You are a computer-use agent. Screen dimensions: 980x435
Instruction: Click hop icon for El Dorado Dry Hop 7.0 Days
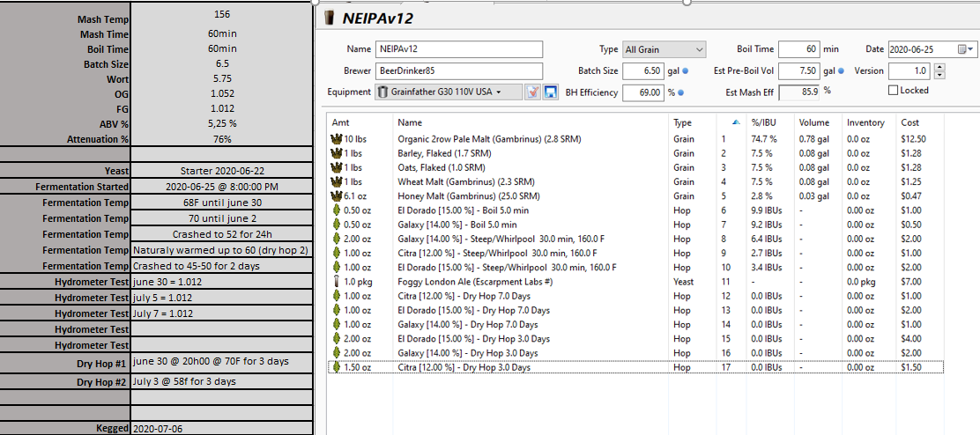pos(337,310)
